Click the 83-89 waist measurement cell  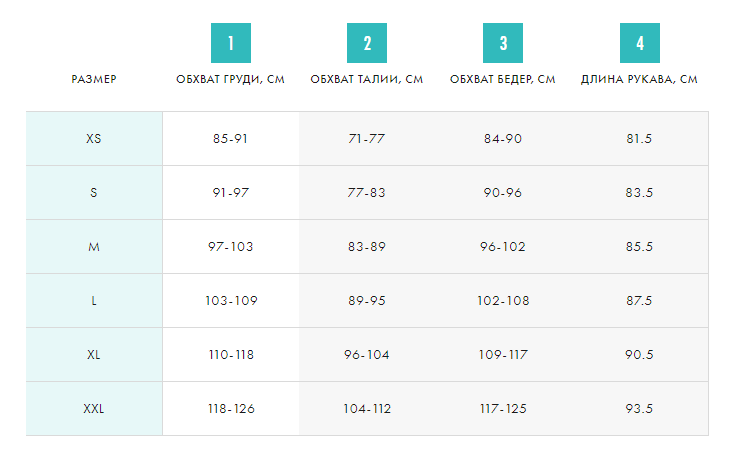tap(367, 247)
